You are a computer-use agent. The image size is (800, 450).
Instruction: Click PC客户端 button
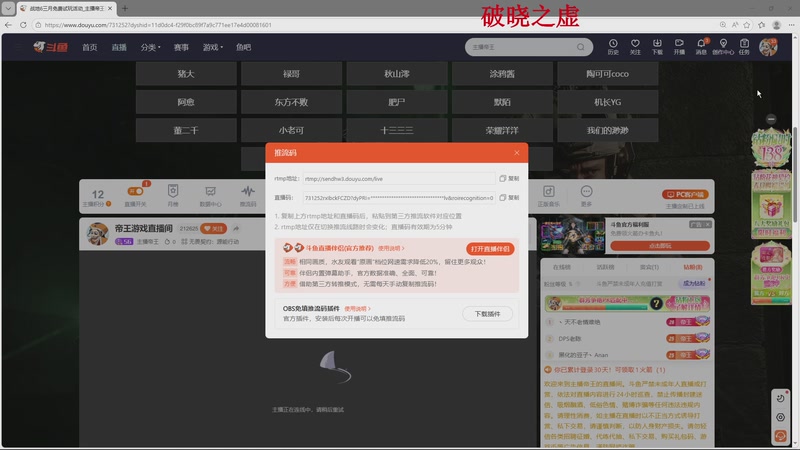coord(685,194)
